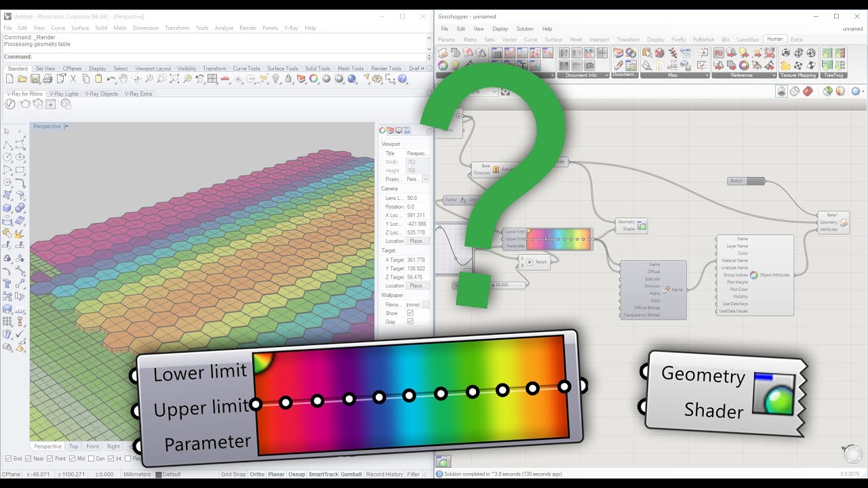Save the Rhino document with floppy icon
The width and height of the screenshot is (868, 488).
click(x=35, y=79)
